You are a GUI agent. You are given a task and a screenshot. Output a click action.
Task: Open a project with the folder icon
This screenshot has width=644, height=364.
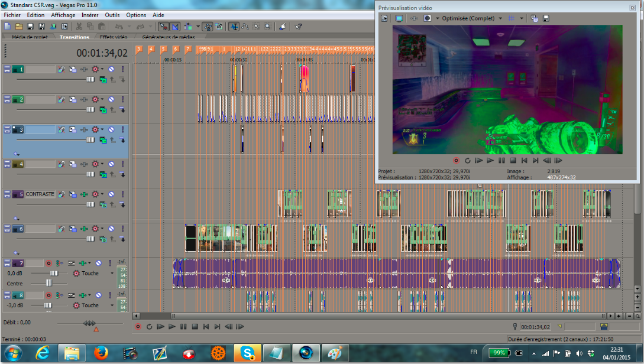click(19, 26)
